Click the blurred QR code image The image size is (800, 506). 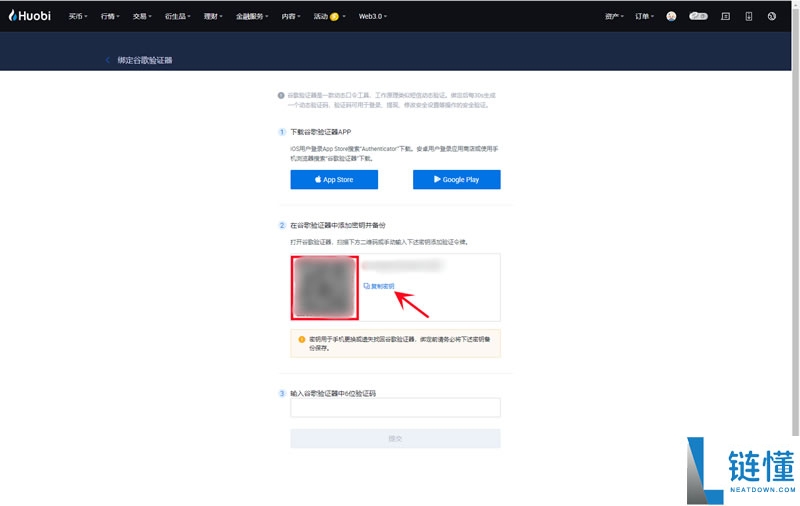click(x=324, y=288)
